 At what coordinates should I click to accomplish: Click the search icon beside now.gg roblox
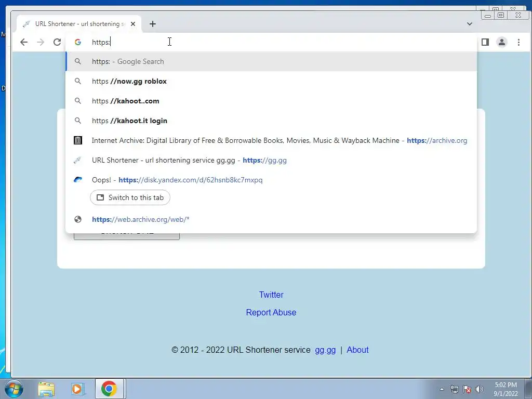(78, 81)
